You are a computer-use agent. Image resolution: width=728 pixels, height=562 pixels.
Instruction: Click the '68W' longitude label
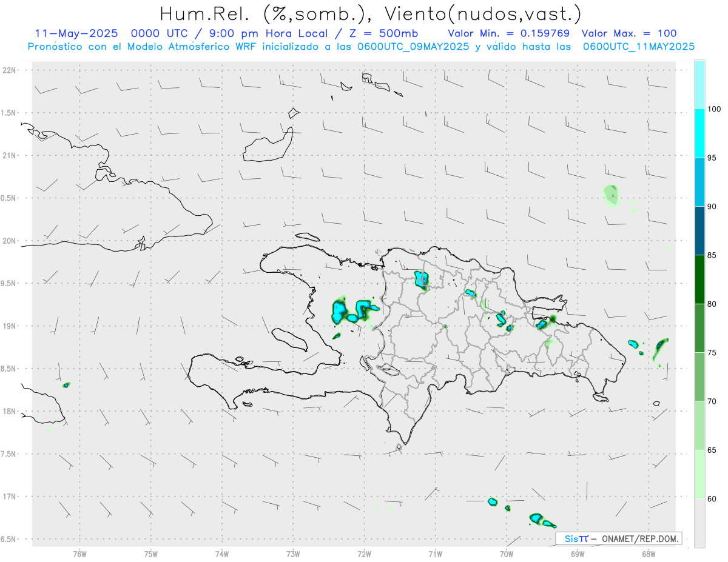click(x=649, y=554)
